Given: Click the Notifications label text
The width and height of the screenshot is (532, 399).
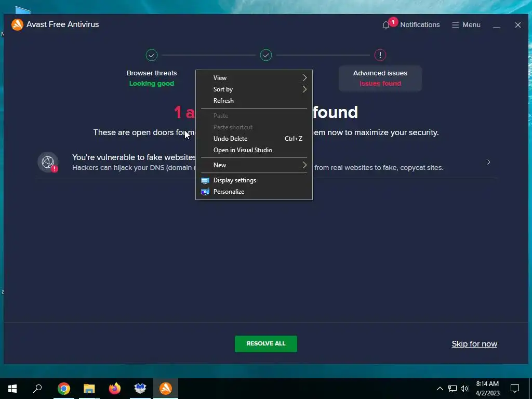Looking at the screenshot, I should 420,25.
